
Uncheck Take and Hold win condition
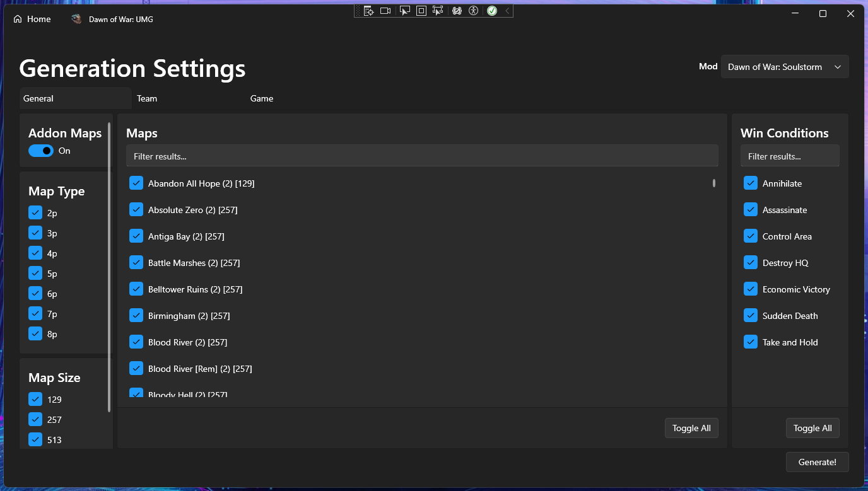point(751,342)
